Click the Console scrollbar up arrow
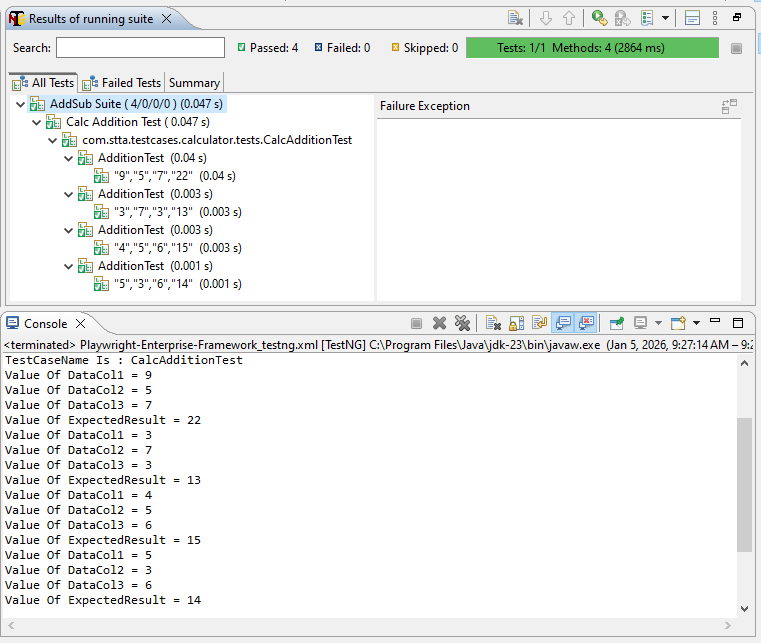The image size is (761, 643). pos(744,364)
